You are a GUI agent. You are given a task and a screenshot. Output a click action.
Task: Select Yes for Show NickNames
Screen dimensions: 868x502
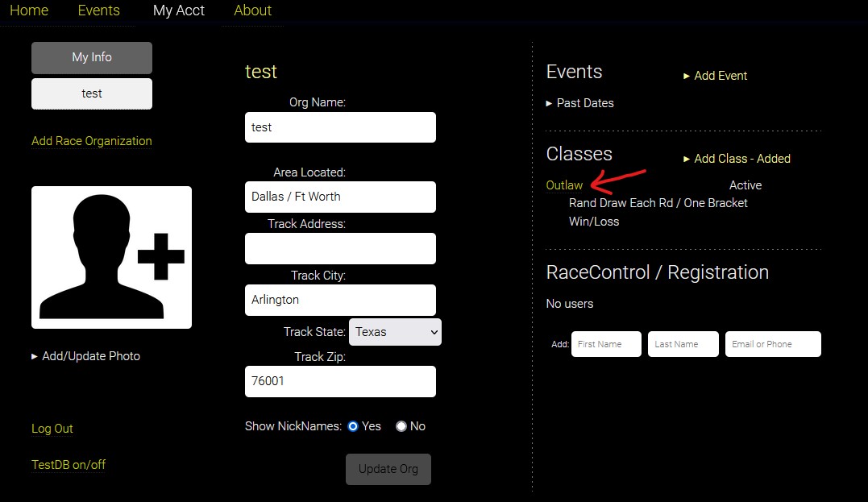point(353,426)
